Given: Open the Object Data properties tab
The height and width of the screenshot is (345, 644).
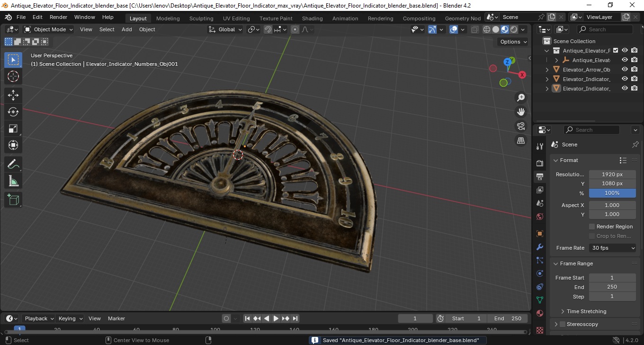Looking at the screenshot, I should tap(539, 300).
